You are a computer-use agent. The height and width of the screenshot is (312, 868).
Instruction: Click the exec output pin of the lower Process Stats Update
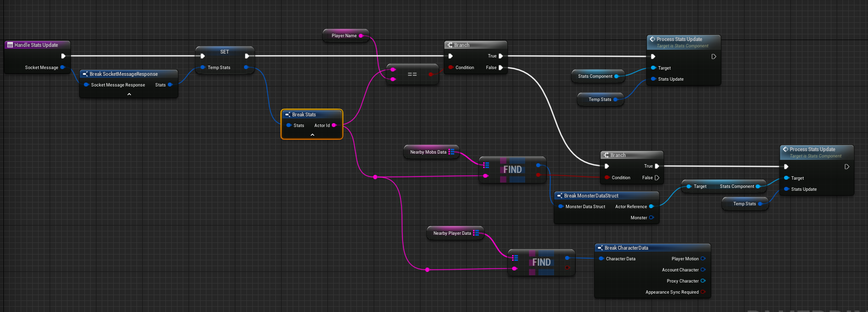coord(847,167)
